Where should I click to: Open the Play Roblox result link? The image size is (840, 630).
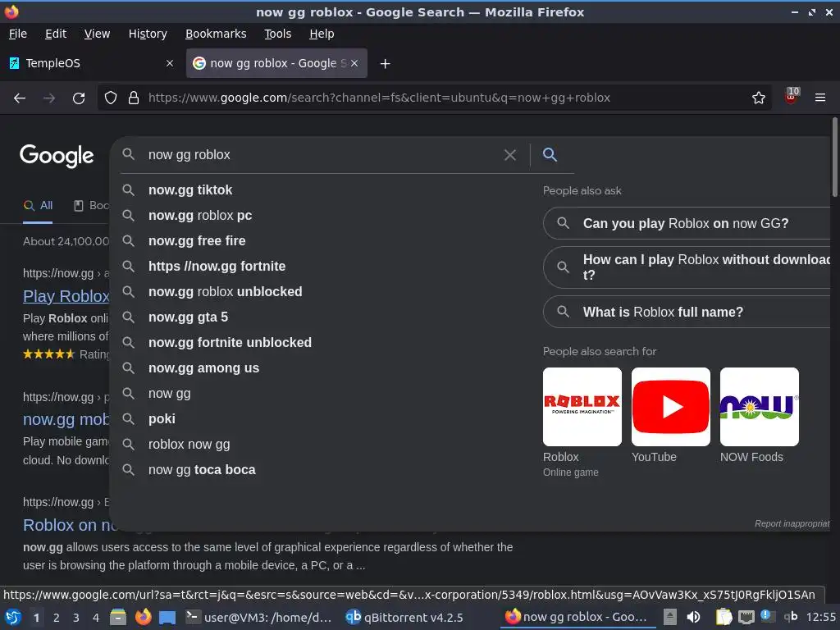click(66, 296)
